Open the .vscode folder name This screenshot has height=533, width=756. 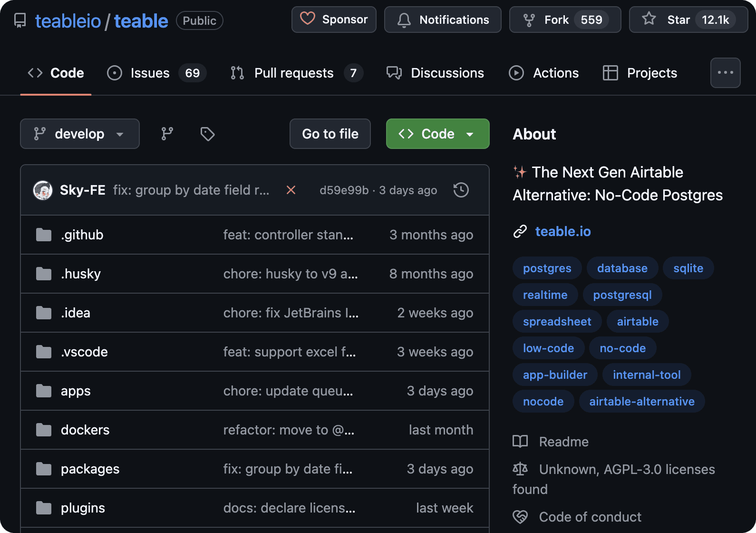84,352
